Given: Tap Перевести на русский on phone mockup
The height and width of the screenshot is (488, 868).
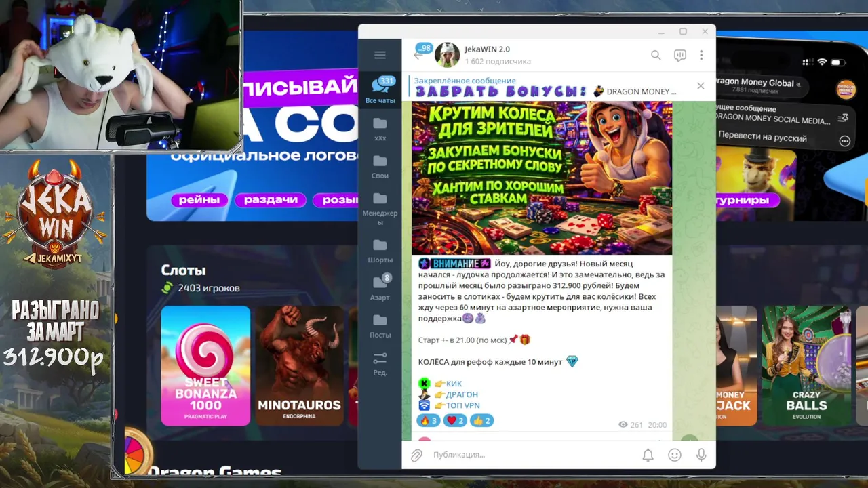Looking at the screenshot, I should pyautogui.click(x=763, y=138).
